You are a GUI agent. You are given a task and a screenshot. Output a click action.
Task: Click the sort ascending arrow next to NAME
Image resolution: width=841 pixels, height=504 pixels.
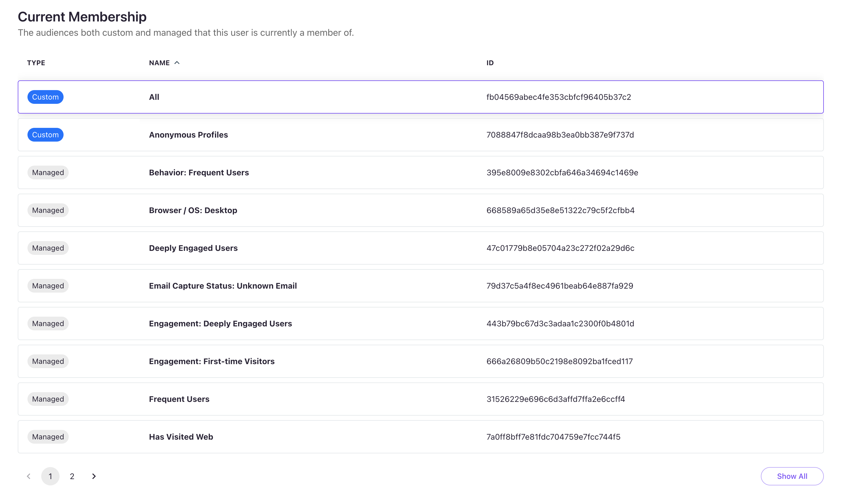[177, 63]
